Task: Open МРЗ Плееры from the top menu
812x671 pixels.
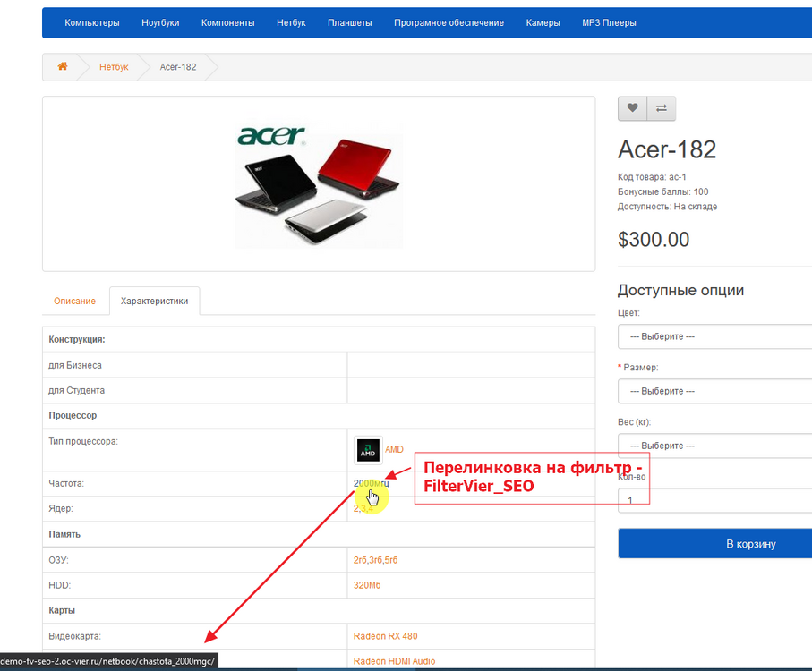Action: click(x=608, y=22)
